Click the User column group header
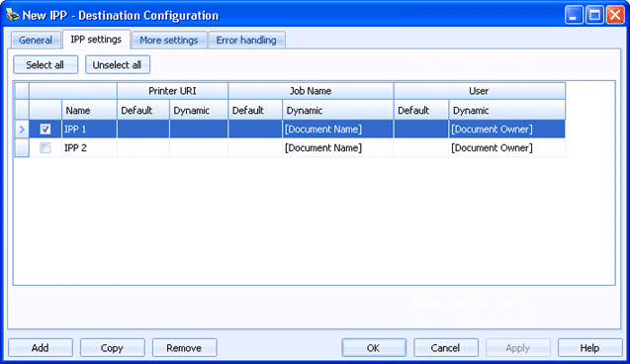Image resolution: width=630 pixels, height=364 pixels. [x=480, y=91]
